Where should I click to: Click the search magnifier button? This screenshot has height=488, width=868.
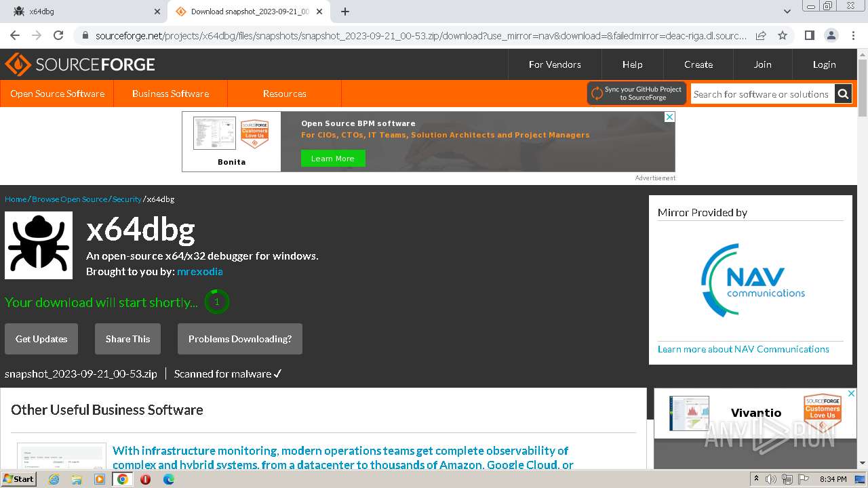tap(843, 94)
